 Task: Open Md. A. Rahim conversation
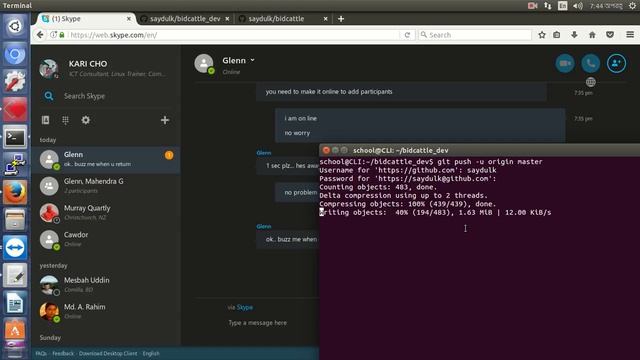pos(106,311)
